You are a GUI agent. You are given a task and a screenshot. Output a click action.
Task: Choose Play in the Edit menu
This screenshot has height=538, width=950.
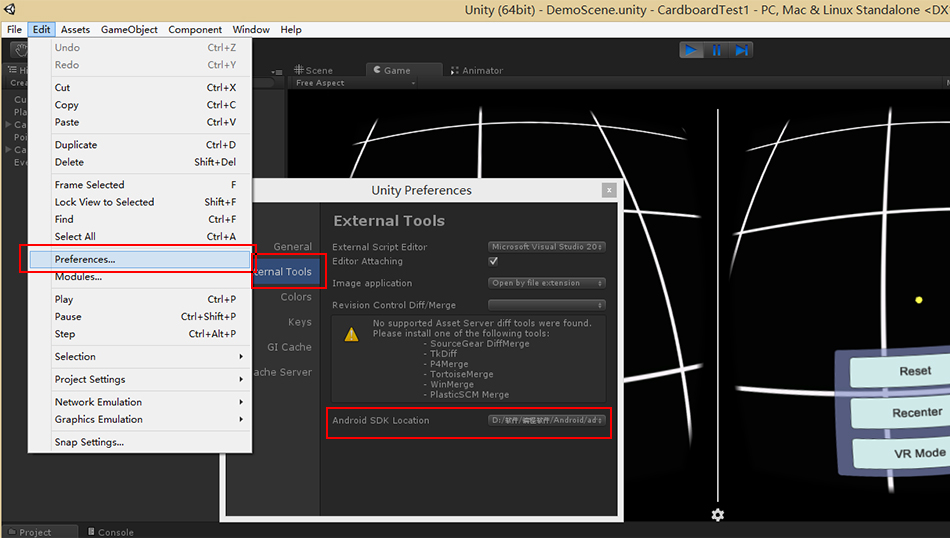coord(140,299)
